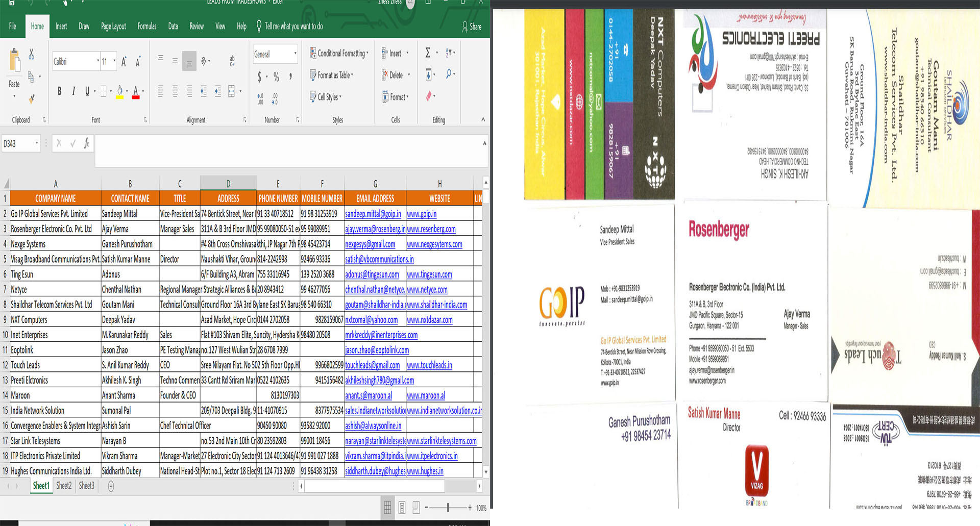Click the Fill down-arrow icon in Editing
The width and height of the screenshot is (980, 526).
pos(429,74)
